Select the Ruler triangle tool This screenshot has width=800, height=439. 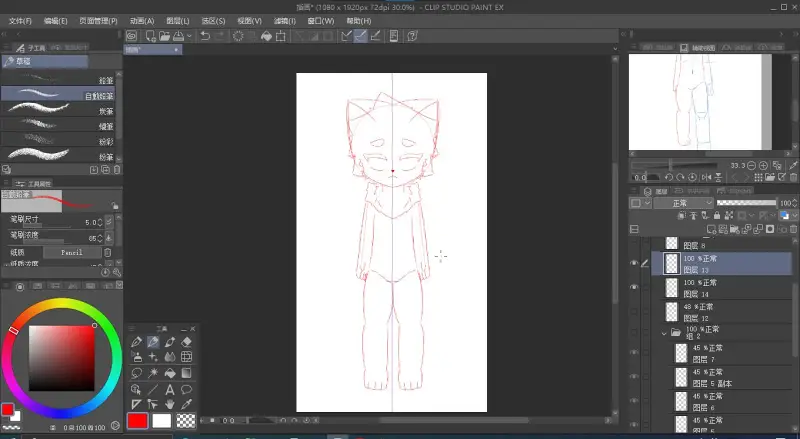[x=136, y=404]
